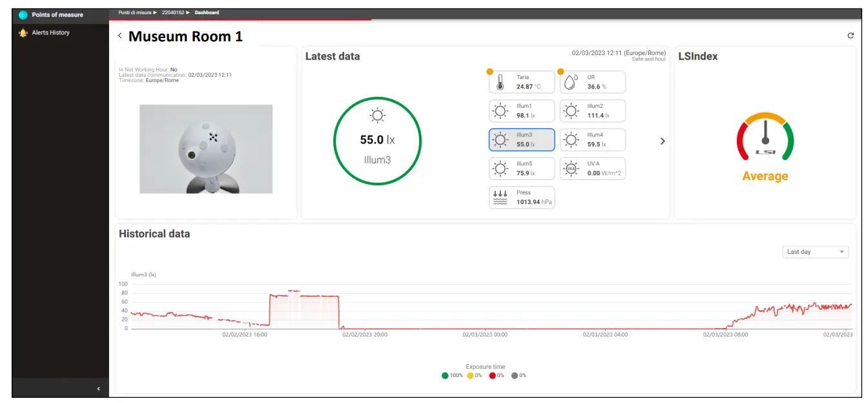Click the sun icon in Illum2 tile
The width and height of the screenshot is (868, 403).
(x=571, y=110)
